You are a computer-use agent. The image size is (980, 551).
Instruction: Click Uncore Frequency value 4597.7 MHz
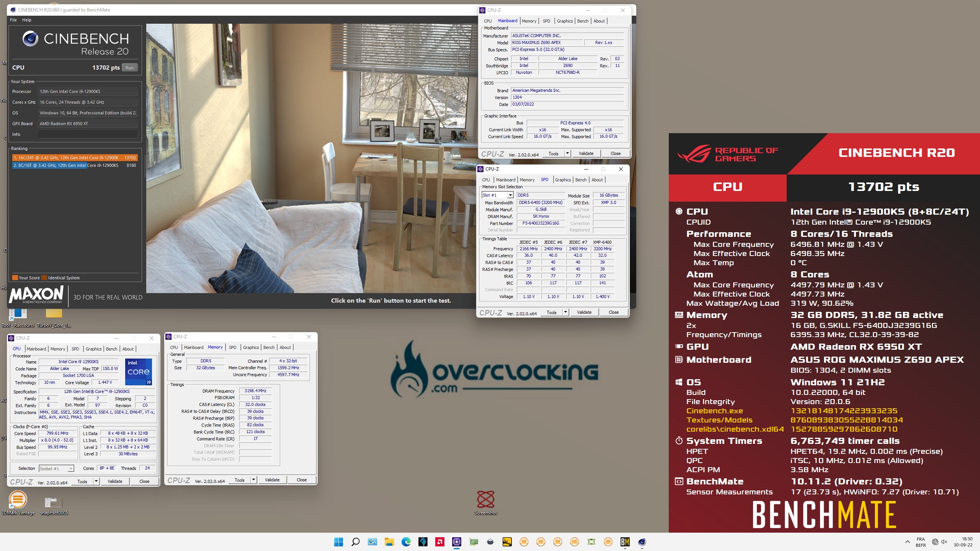click(x=288, y=375)
